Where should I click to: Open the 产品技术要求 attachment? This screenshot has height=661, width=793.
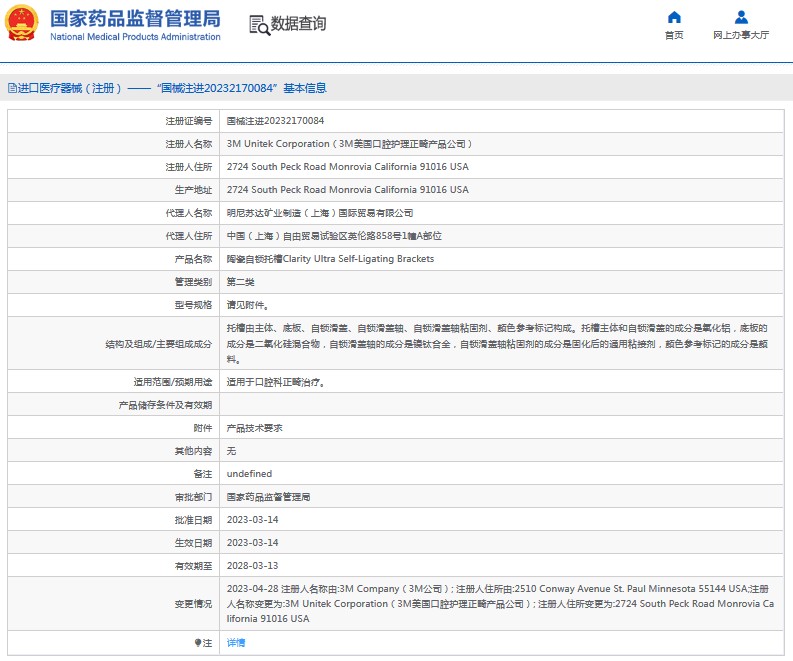255,427
